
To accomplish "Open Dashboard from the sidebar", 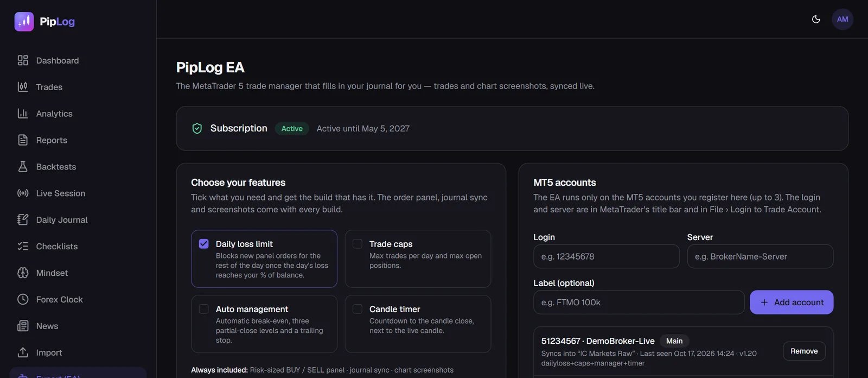I will tap(78, 60).
